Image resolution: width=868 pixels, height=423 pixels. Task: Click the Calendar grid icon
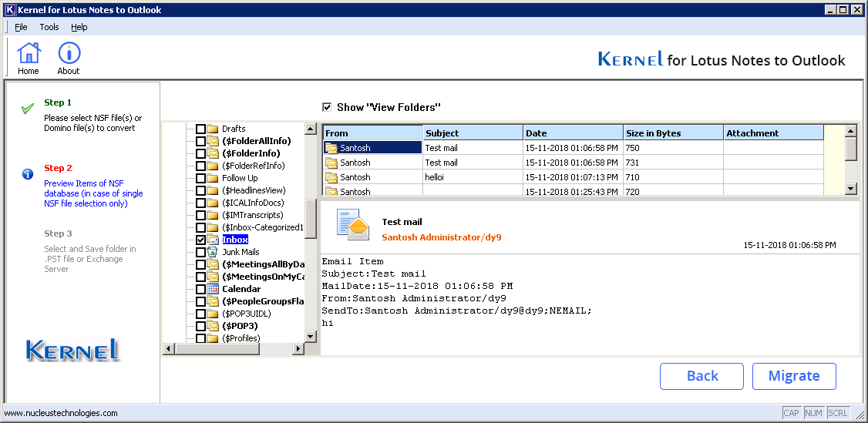(x=213, y=289)
